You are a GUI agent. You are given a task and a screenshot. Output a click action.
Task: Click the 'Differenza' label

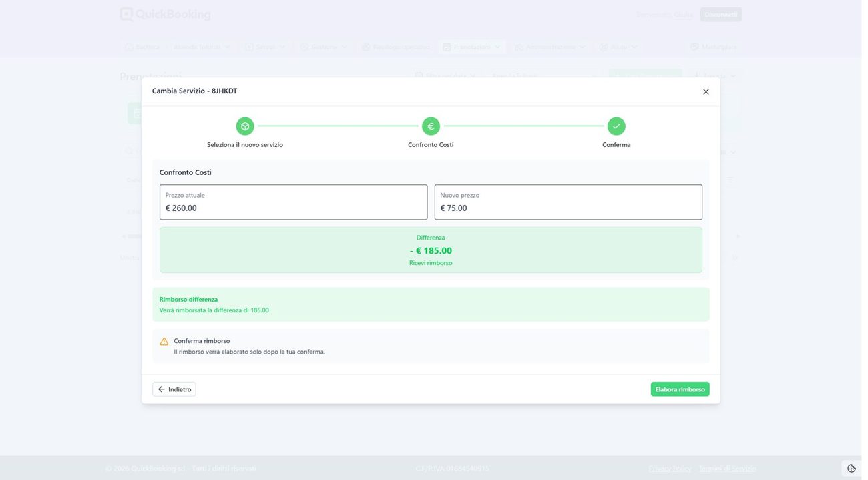[431, 238]
